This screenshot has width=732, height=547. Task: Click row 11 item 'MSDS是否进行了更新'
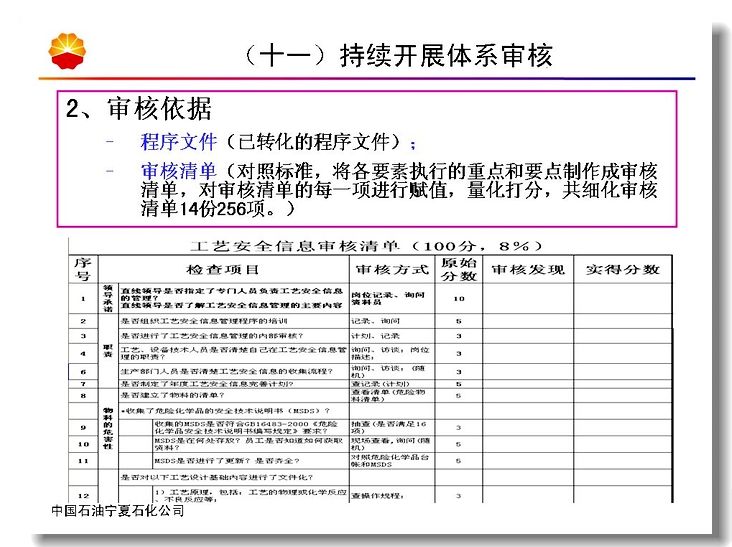click(x=227, y=461)
